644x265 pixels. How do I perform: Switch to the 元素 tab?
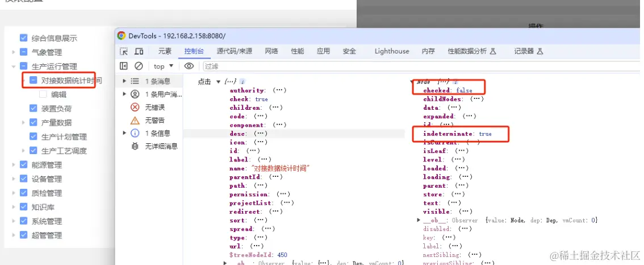165,51
